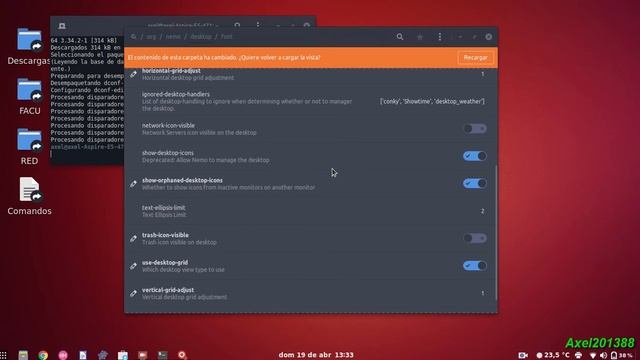The image size is (640, 360).
Task: Click pencil icon for horizontal-grid-adjust
Action: click(133, 74)
